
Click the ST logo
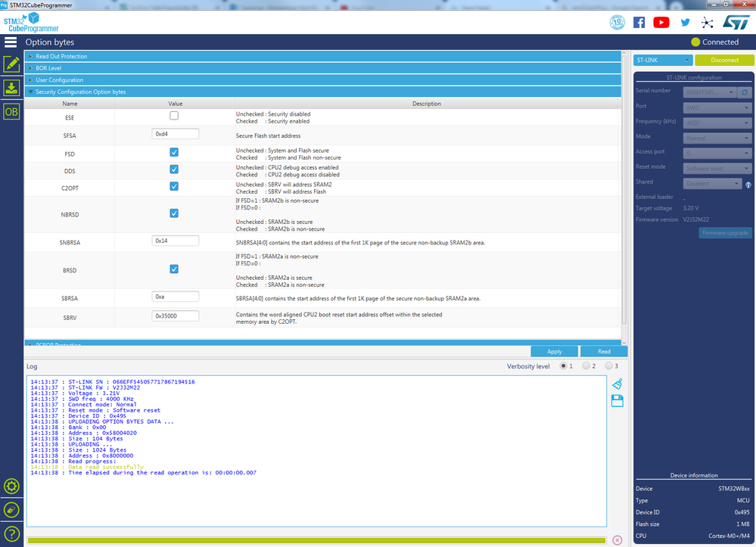pyautogui.click(x=736, y=22)
